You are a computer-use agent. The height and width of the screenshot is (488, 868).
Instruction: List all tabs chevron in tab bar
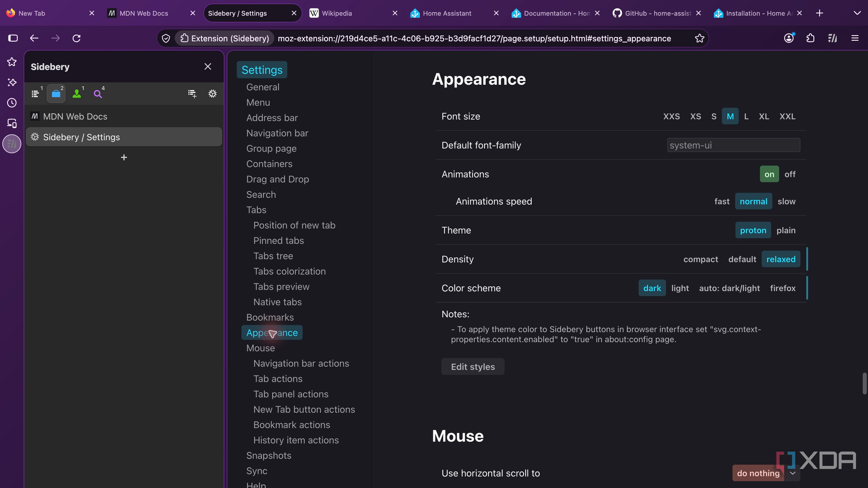pos(857,13)
